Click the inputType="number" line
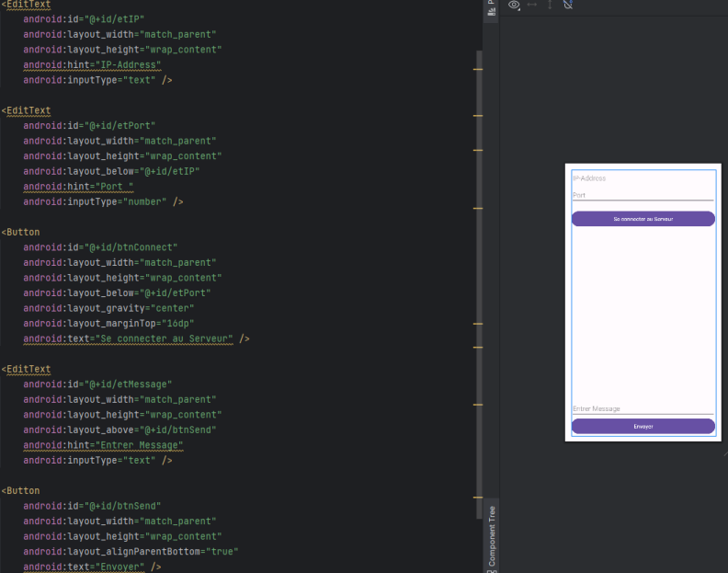Image resolution: width=728 pixels, height=573 pixels. tap(103, 201)
